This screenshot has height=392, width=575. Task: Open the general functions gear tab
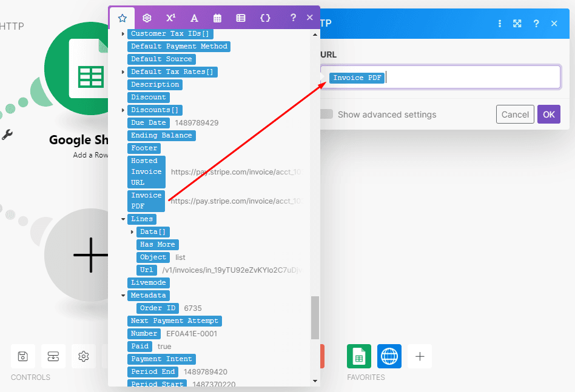[x=147, y=18]
